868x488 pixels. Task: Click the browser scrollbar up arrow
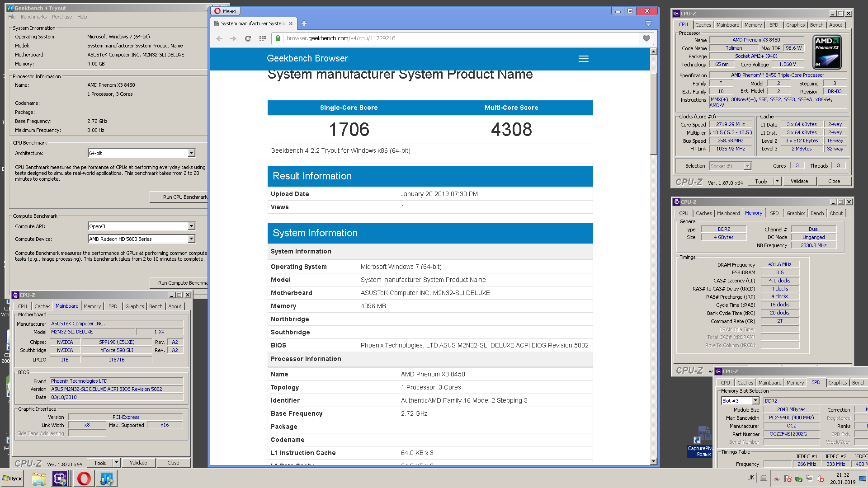coord(654,52)
